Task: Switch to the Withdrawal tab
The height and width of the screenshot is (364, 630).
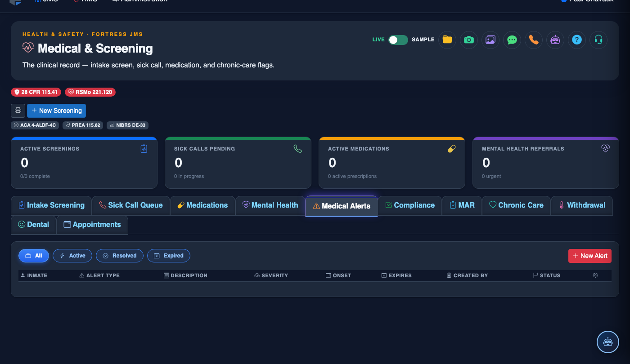Action: (x=582, y=205)
